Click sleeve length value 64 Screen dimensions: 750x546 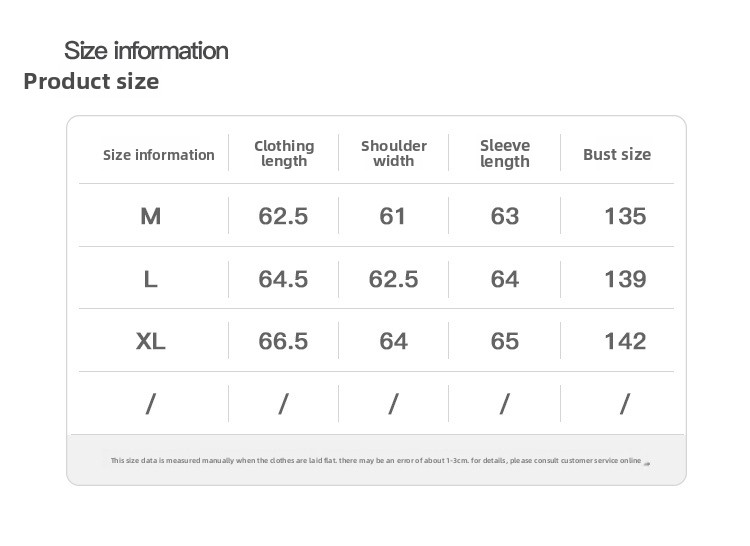point(505,279)
